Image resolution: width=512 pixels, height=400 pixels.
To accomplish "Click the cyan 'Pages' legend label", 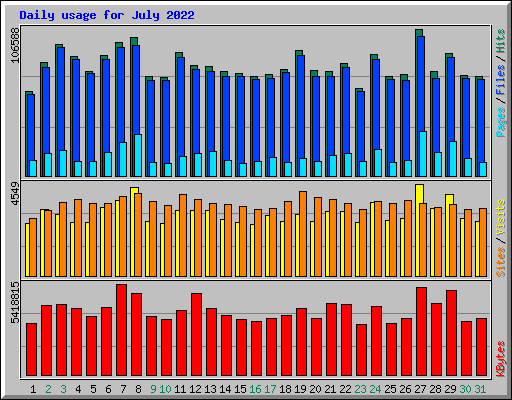I will pyautogui.click(x=501, y=122).
